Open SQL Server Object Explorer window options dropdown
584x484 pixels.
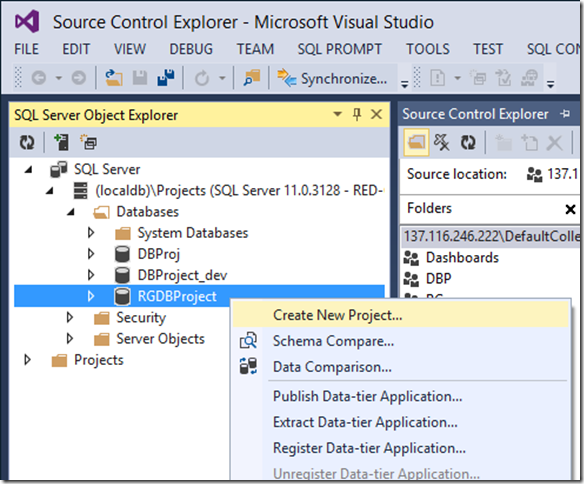pyautogui.click(x=337, y=114)
